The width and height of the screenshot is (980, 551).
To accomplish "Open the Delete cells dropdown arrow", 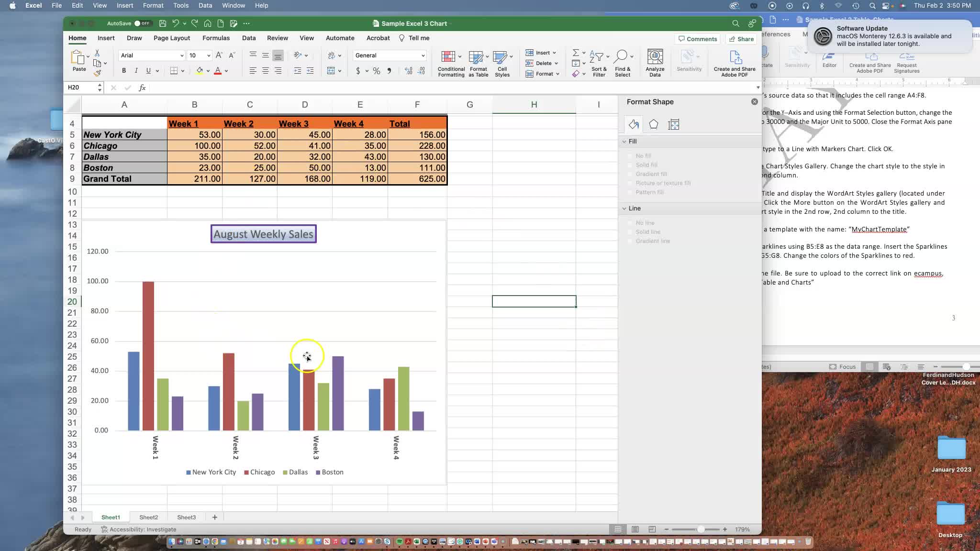I will pyautogui.click(x=556, y=63).
